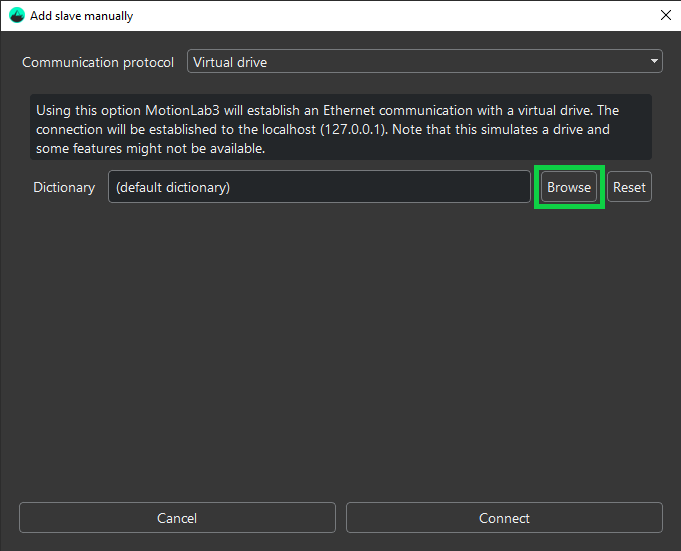The height and width of the screenshot is (551, 681).
Task: Click the empty area above the Connect button
Action: tap(504, 400)
